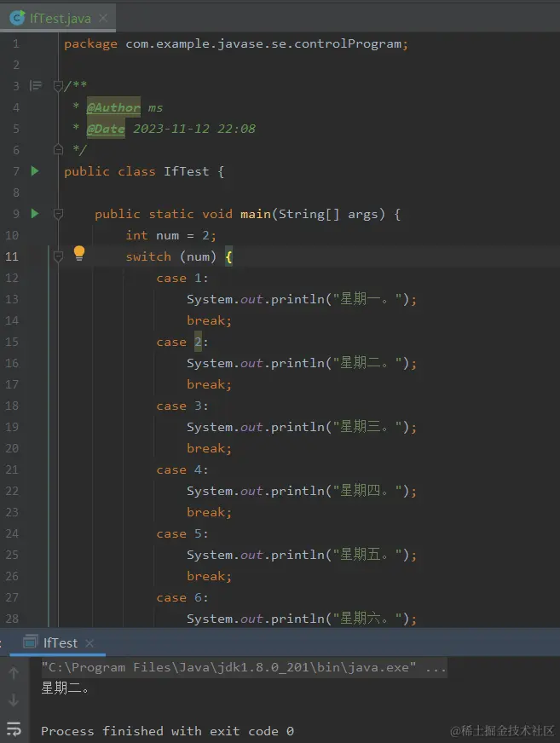The height and width of the screenshot is (743, 560).
Task: Click the highlighted opening brace after switch (num)
Action: 228,256
